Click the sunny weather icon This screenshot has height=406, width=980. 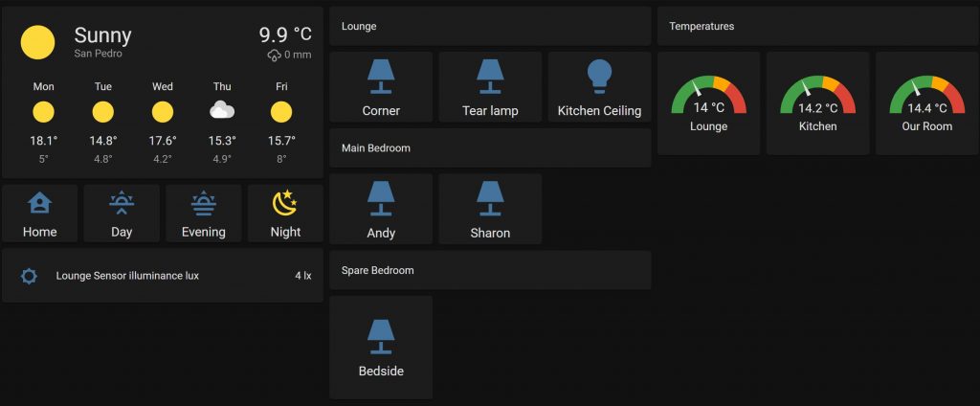tap(38, 43)
